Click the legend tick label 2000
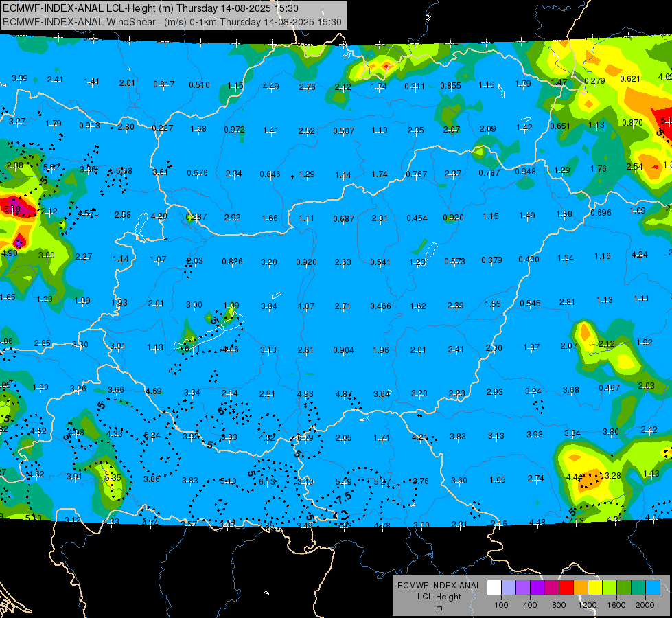 tap(645, 605)
